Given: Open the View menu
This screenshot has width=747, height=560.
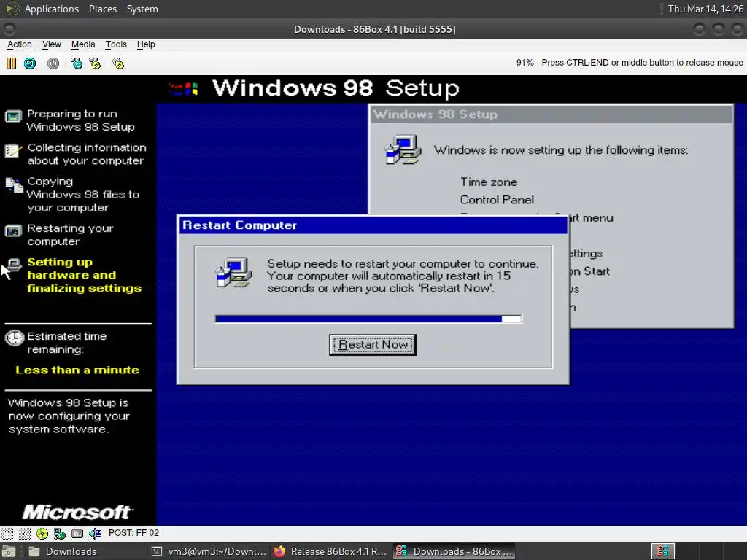Looking at the screenshot, I should point(52,44).
